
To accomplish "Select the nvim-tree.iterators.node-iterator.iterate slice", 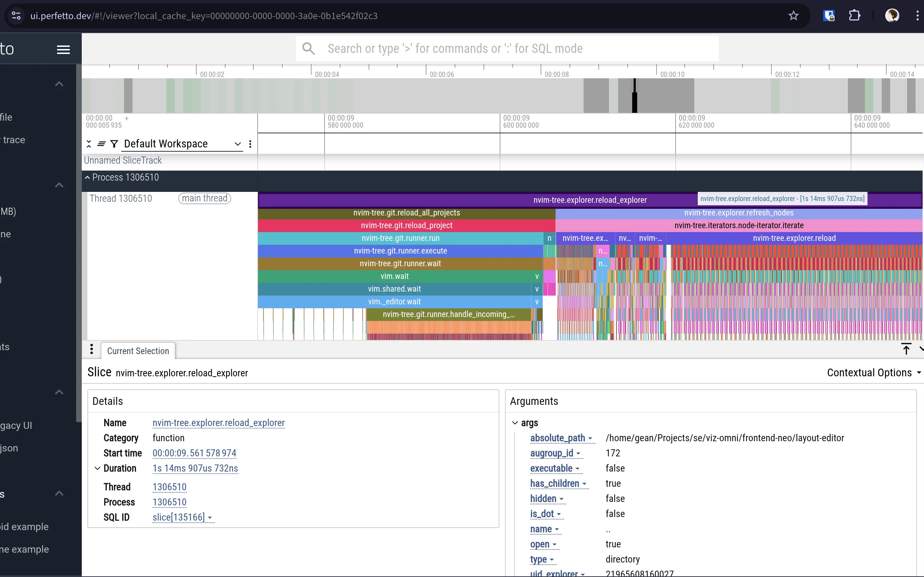I will [x=739, y=225].
